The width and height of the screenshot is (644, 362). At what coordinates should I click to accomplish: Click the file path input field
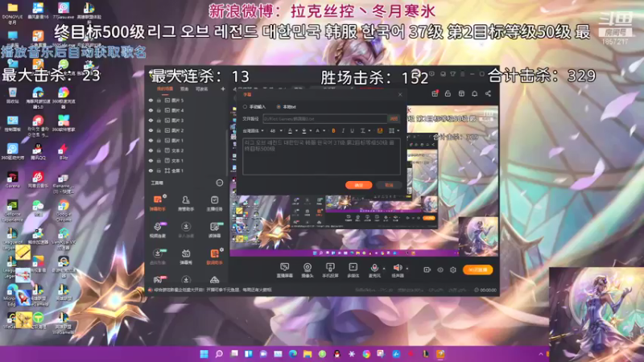click(325, 118)
